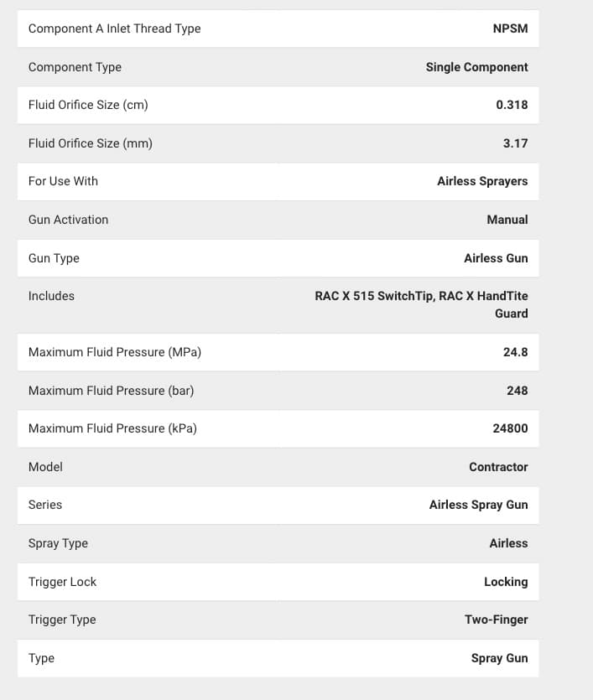Click the Fluid Orifice Size (cm) row label

88,105
